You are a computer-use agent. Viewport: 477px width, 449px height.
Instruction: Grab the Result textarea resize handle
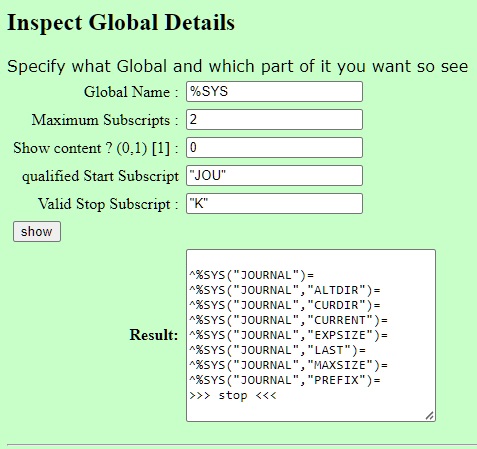(x=430, y=415)
